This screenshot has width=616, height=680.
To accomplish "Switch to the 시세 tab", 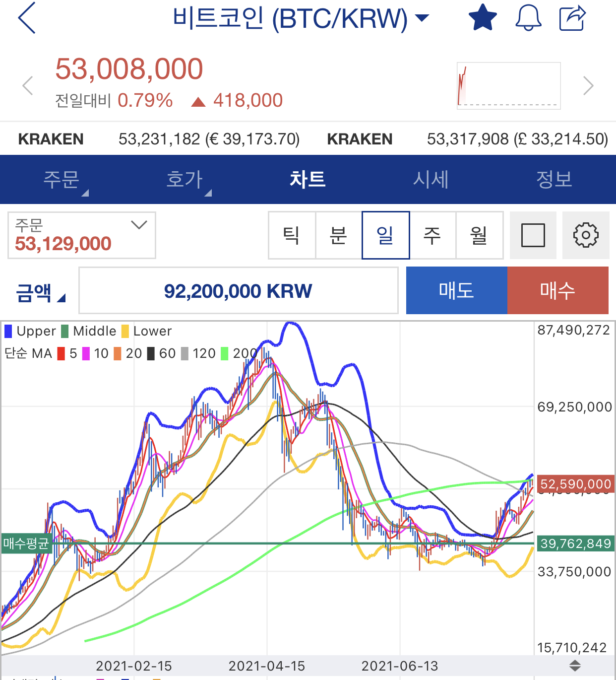I will [x=431, y=180].
